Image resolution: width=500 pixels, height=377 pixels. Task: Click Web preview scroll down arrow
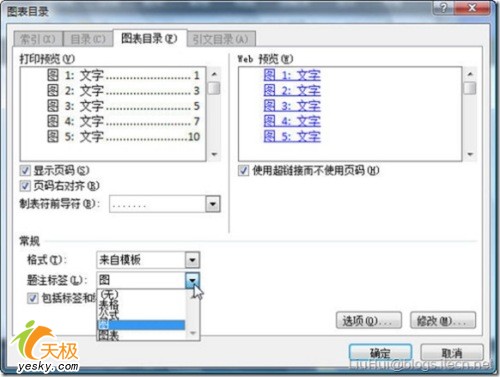470,154
